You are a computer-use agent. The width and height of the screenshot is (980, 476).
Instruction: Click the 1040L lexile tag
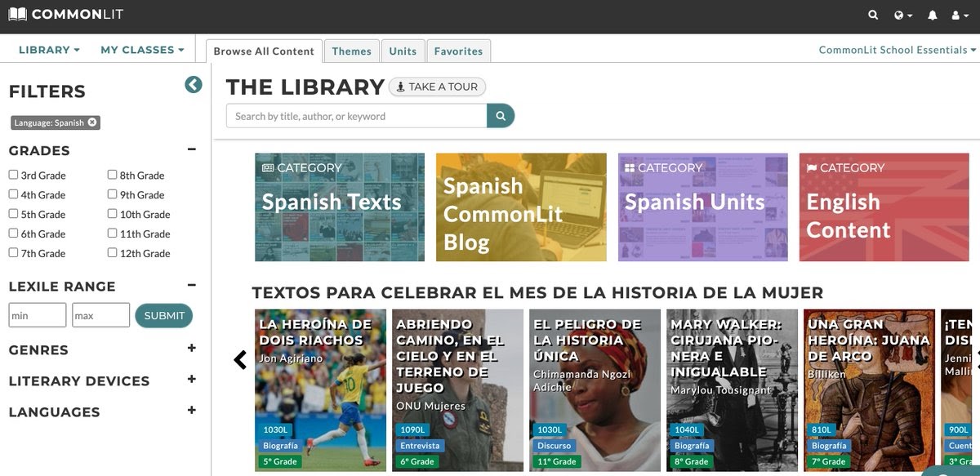(x=687, y=429)
